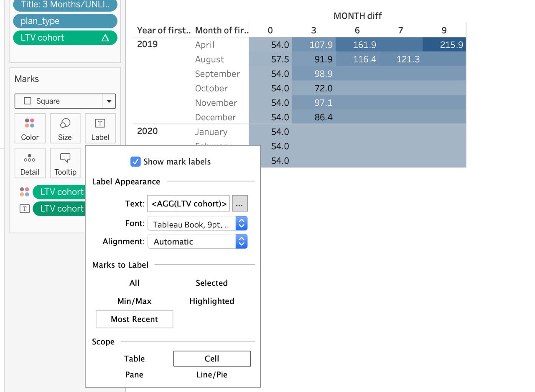
Task: Click the 98.9 cell
Action: [x=313, y=74]
